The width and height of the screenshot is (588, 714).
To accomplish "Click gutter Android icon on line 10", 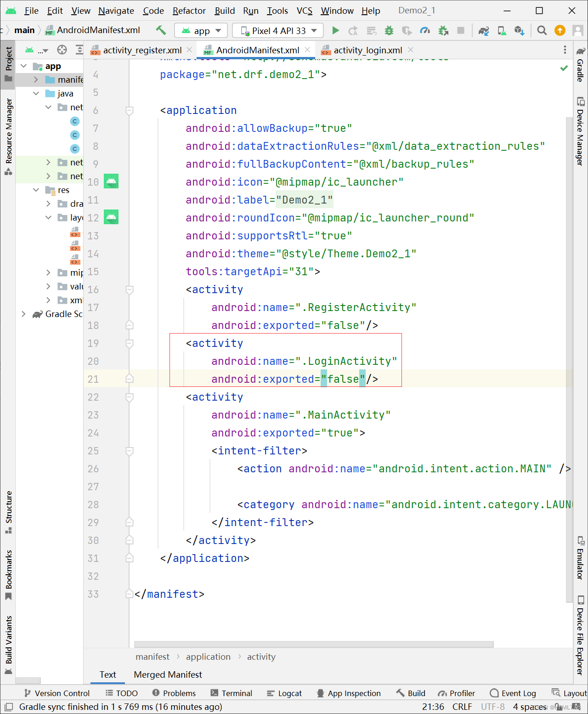I will tap(111, 181).
